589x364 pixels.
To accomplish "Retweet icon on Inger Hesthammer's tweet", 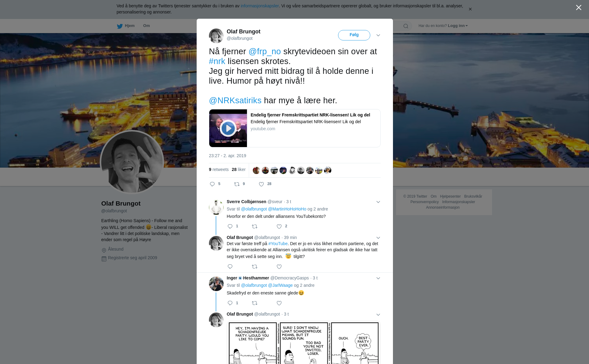I will (x=255, y=303).
